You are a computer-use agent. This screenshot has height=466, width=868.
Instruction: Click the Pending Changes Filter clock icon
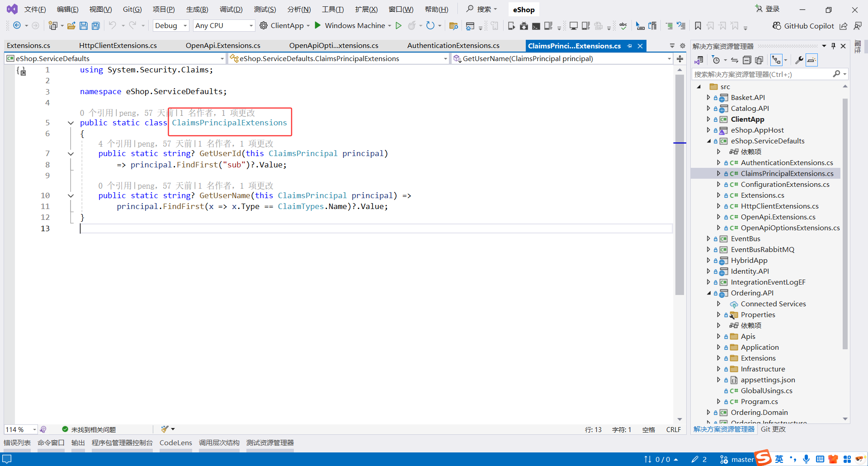(716, 60)
